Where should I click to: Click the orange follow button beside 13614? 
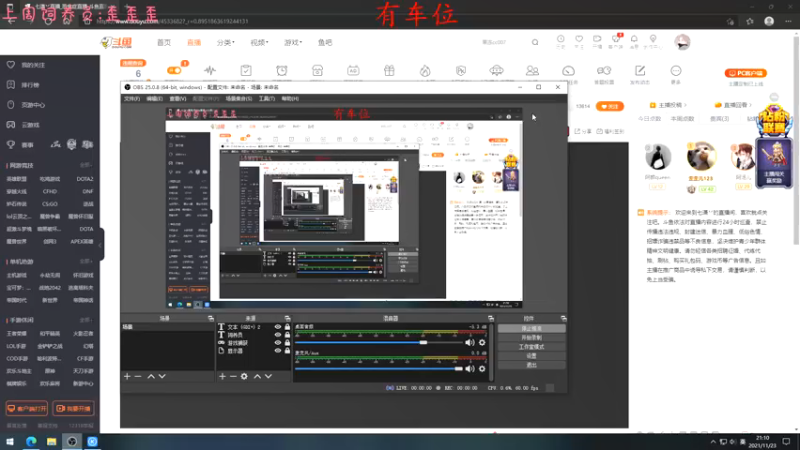[x=610, y=106]
